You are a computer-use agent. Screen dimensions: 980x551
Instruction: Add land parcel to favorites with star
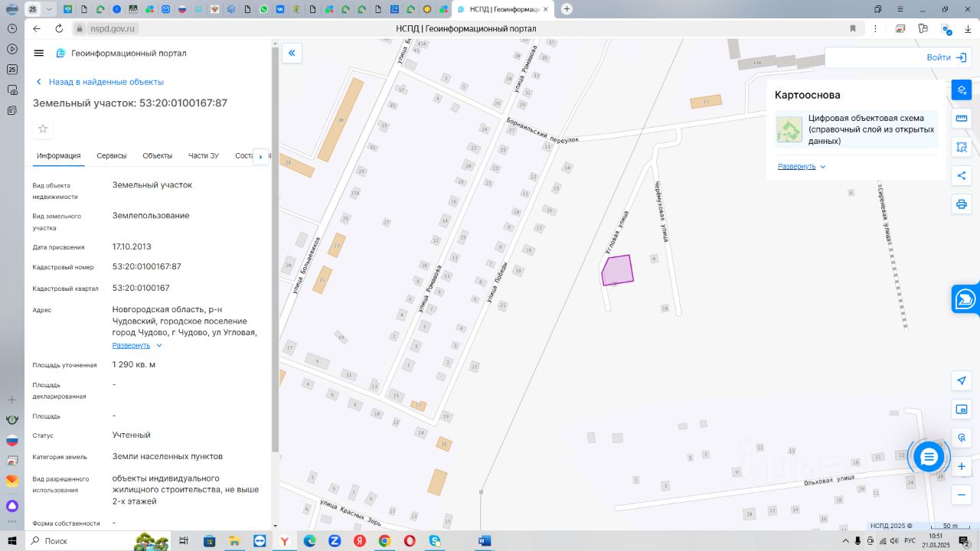43,129
